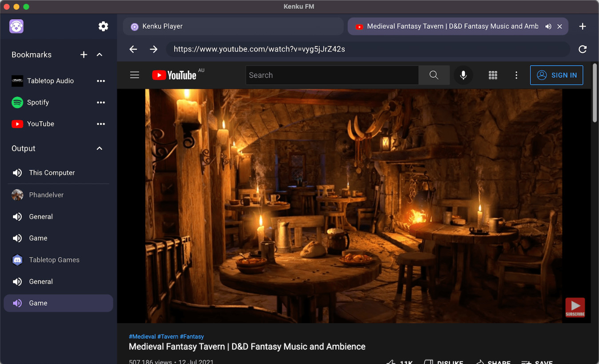The width and height of the screenshot is (599, 364).
Task: Click the page vertical scrollbar
Action: click(595, 92)
